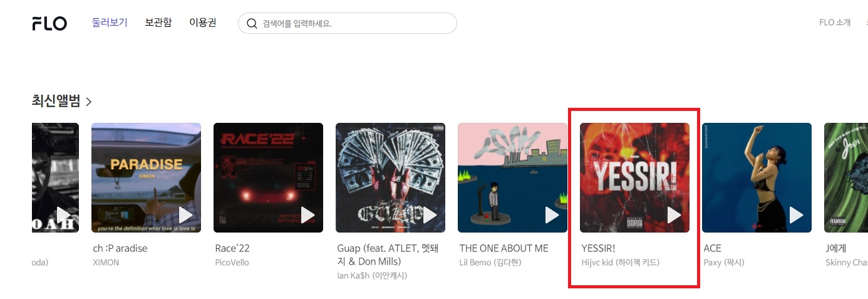The image size is (868, 299).
Task: Click the search magnifier icon
Action: click(252, 24)
